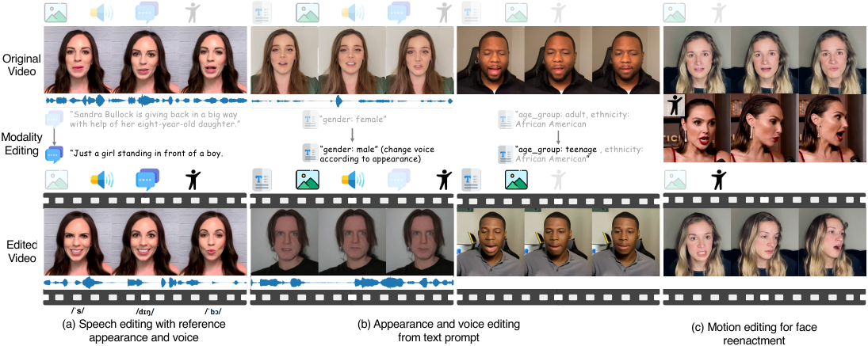Click the original audio waveform under the green-shirt woman's video
The height and width of the screenshot is (346, 868).
pyautogui.click(x=352, y=101)
